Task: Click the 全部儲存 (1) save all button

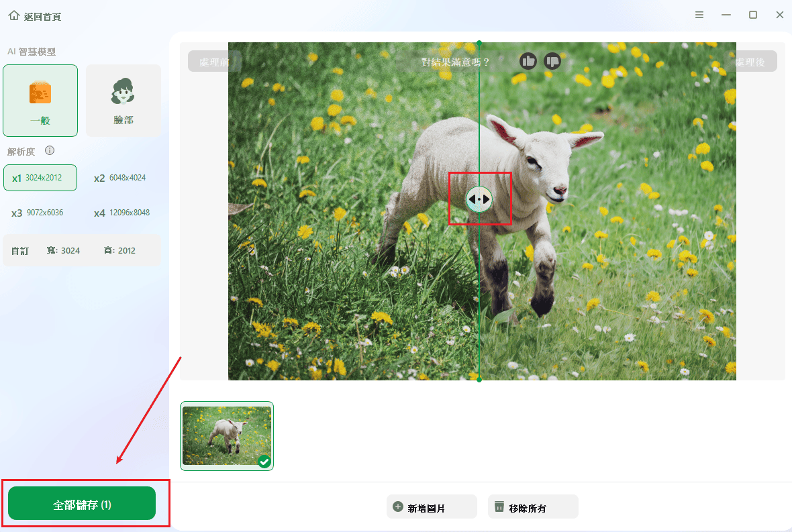Action: click(x=82, y=504)
